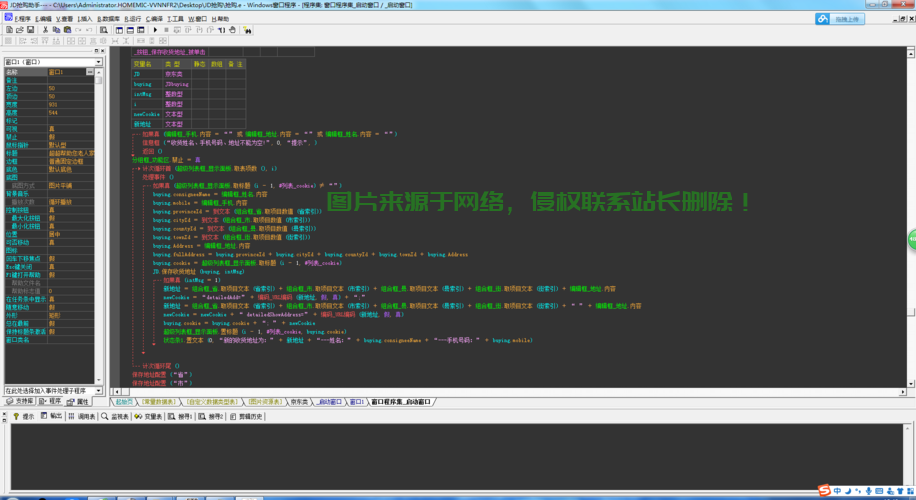Open the 输出 output tab
916x500 pixels.
[51, 416]
